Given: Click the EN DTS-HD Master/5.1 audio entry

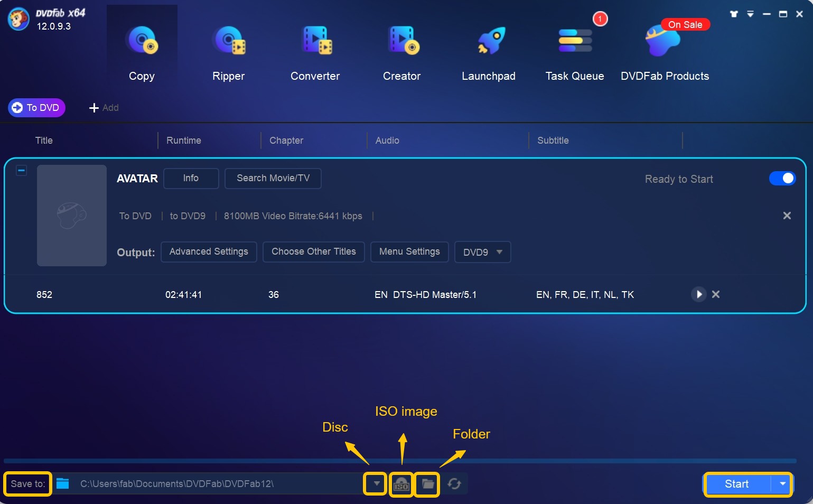Looking at the screenshot, I should (426, 295).
